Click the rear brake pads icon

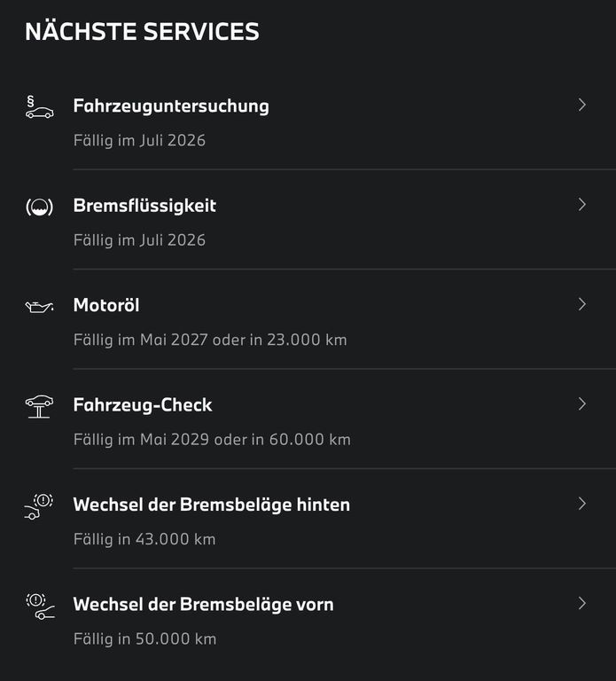coord(38,505)
